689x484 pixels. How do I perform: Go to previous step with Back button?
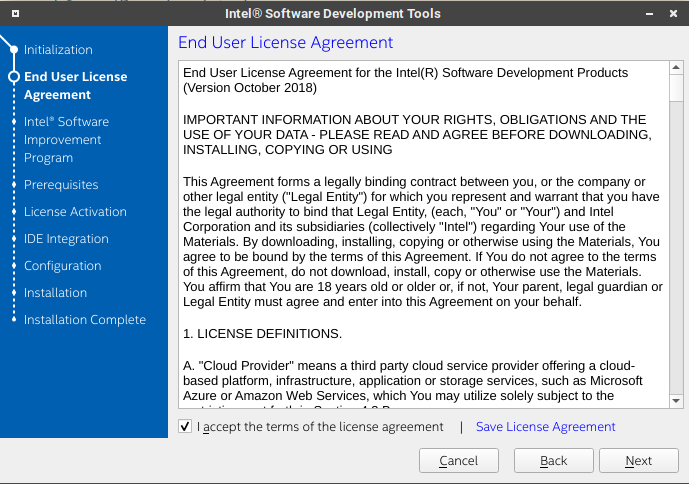[553, 461]
